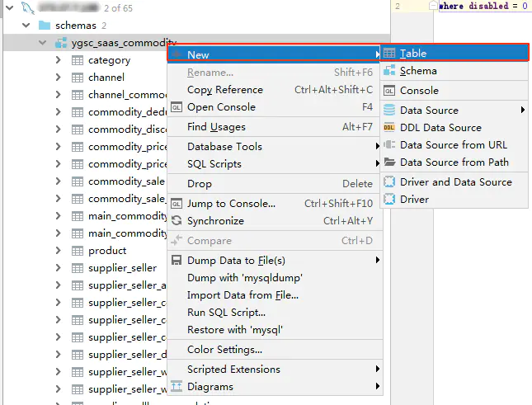The height and width of the screenshot is (405, 532).
Task: Expand the category table node
Action: pyautogui.click(x=59, y=60)
